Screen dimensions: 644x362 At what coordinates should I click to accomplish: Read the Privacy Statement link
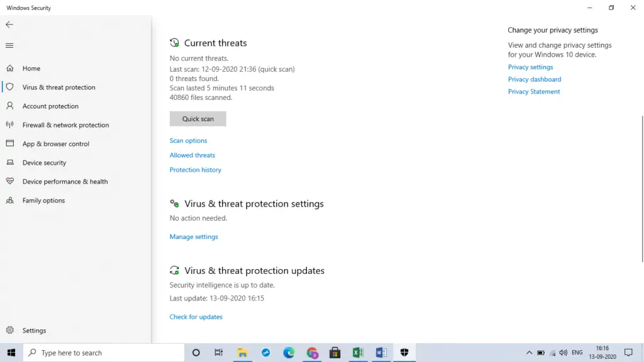tap(534, 92)
